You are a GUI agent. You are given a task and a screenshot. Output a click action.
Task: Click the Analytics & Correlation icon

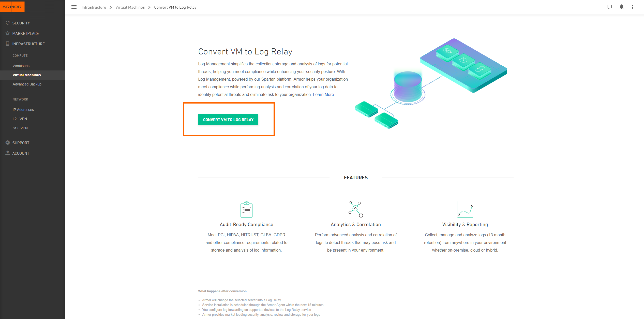[x=356, y=209]
